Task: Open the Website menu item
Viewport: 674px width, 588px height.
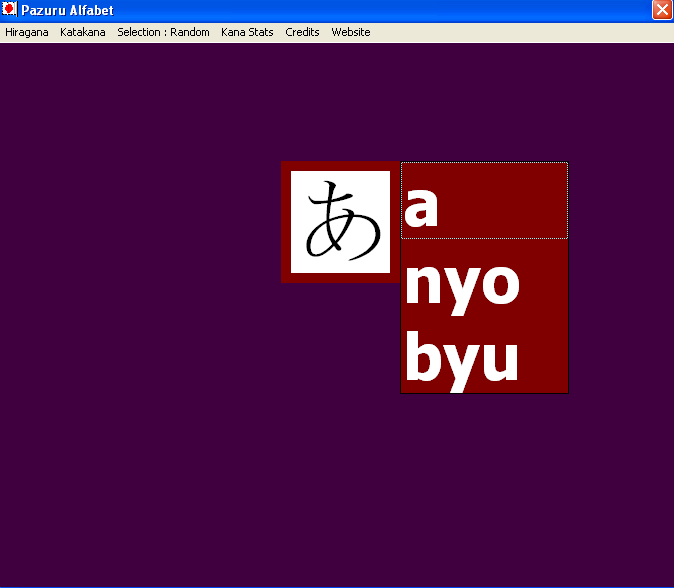Action: 351,32
